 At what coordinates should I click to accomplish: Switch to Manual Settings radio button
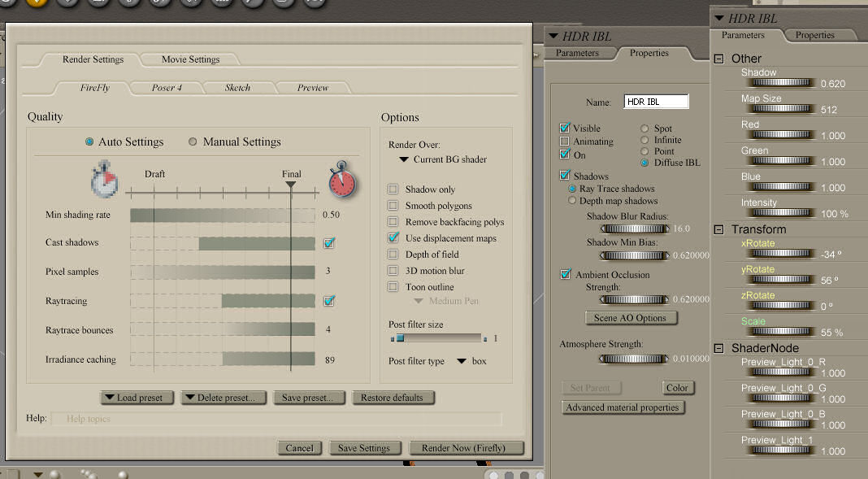(x=193, y=142)
